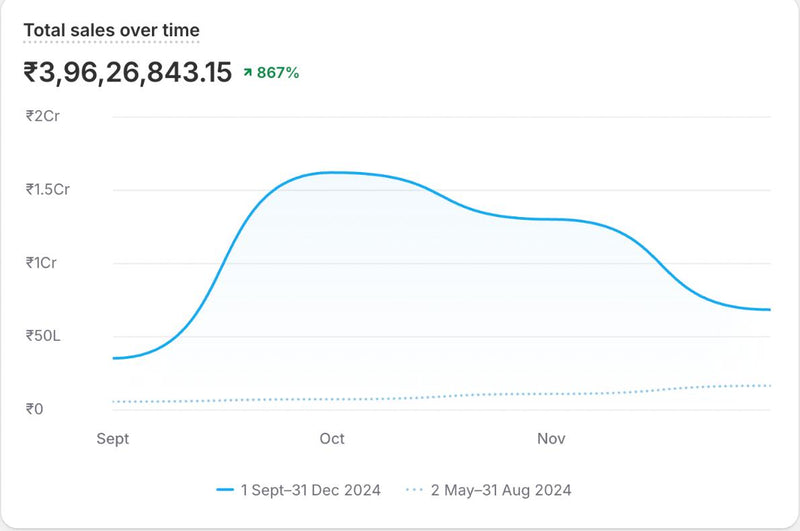Click the ₹3,96,26,843.15 total sales figure
Image resolution: width=800 pixels, height=531 pixels.
(x=128, y=72)
